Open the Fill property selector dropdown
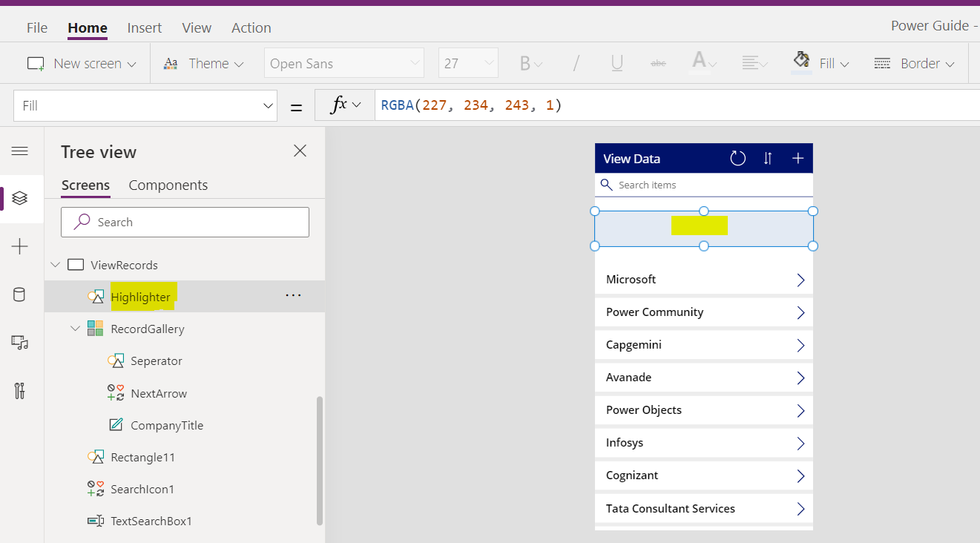Image resolution: width=980 pixels, height=543 pixels. (x=145, y=106)
